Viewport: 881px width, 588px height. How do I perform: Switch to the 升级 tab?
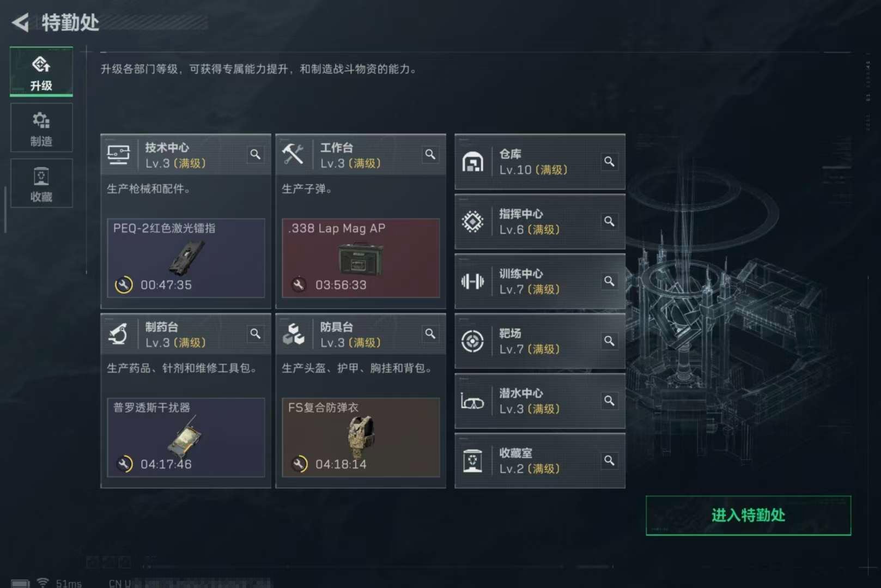point(41,72)
